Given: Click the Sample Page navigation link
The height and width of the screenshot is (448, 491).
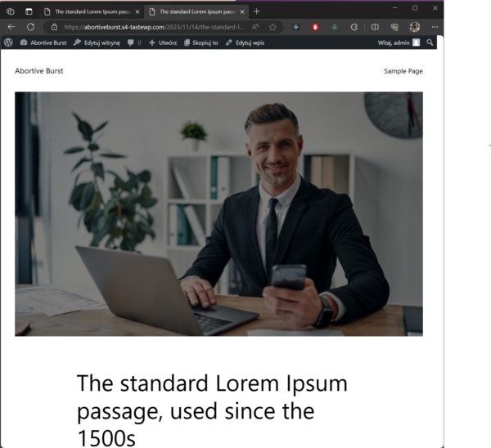Looking at the screenshot, I should pyautogui.click(x=403, y=71).
